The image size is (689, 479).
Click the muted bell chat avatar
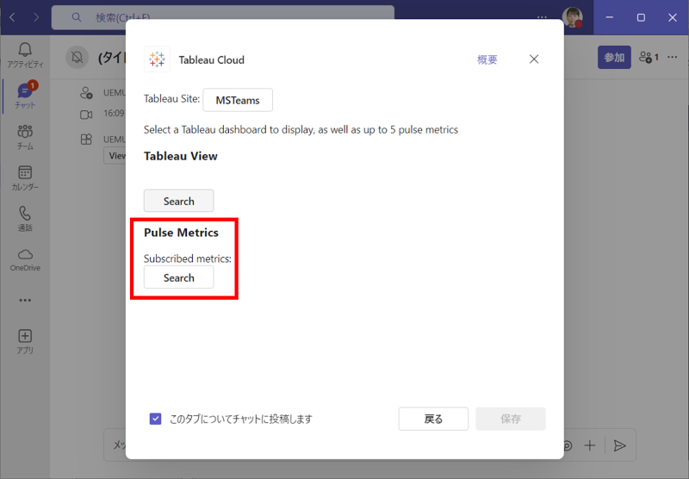[77, 58]
